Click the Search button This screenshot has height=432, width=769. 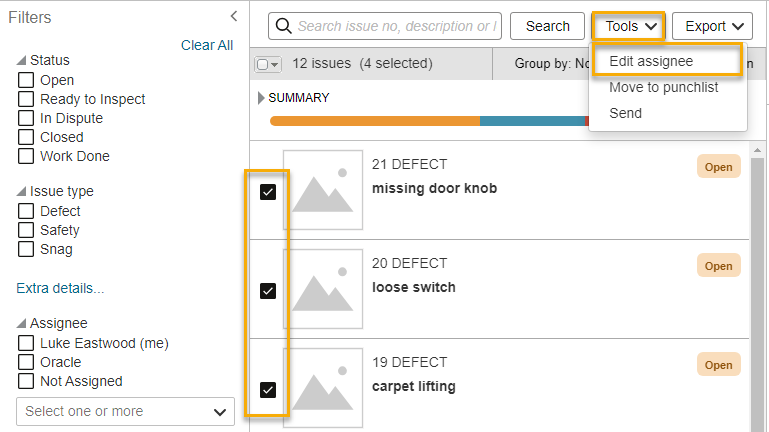547,26
